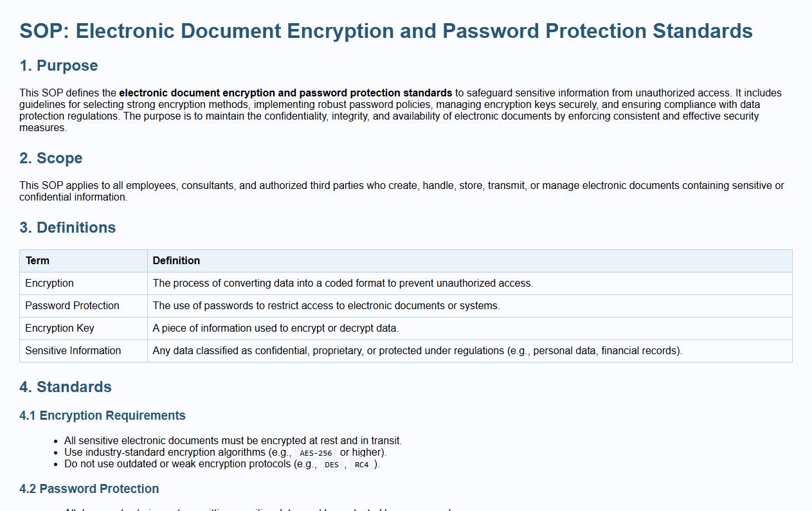This screenshot has width=812, height=511.
Task: Click the AES-256 code snippet
Action: click(x=316, y=453)
